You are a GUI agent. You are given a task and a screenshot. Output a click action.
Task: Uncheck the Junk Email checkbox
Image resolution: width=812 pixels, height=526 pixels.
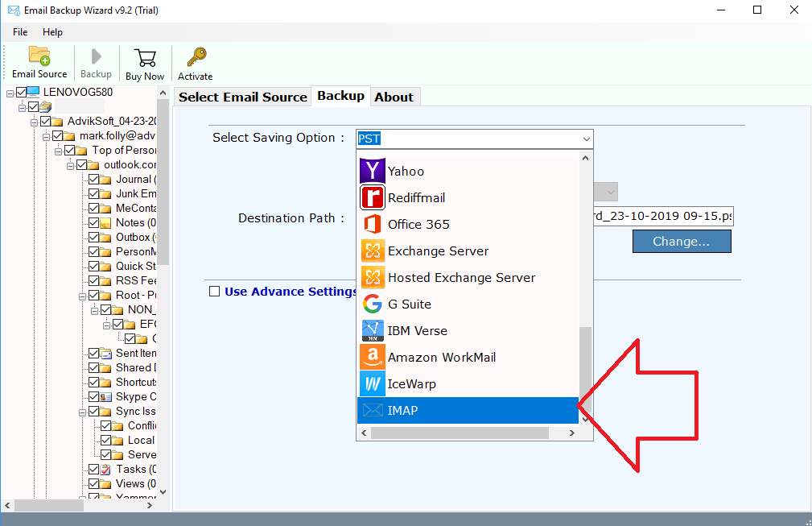pyautogui.click(x=93, y=194)
